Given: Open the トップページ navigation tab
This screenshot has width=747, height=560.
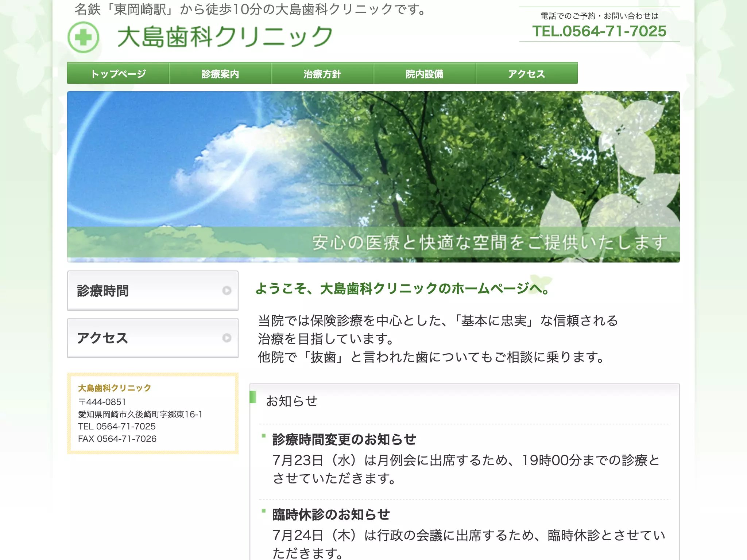Looking at the screenshot, I should pos(118,73).
